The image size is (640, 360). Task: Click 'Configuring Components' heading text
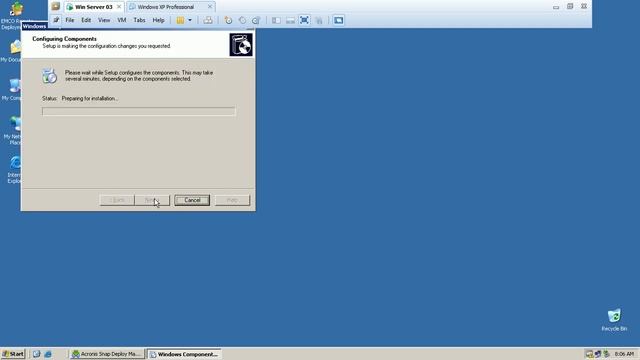click(x=64, y=39)
